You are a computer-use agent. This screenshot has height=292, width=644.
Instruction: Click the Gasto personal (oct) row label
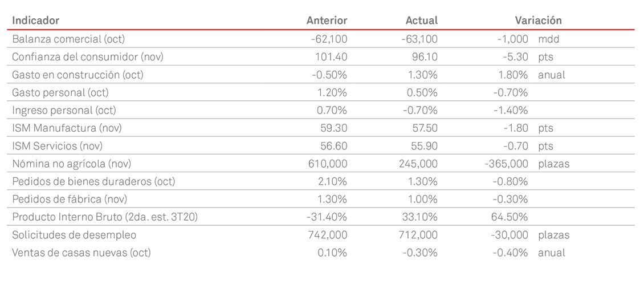coord(60,92)
